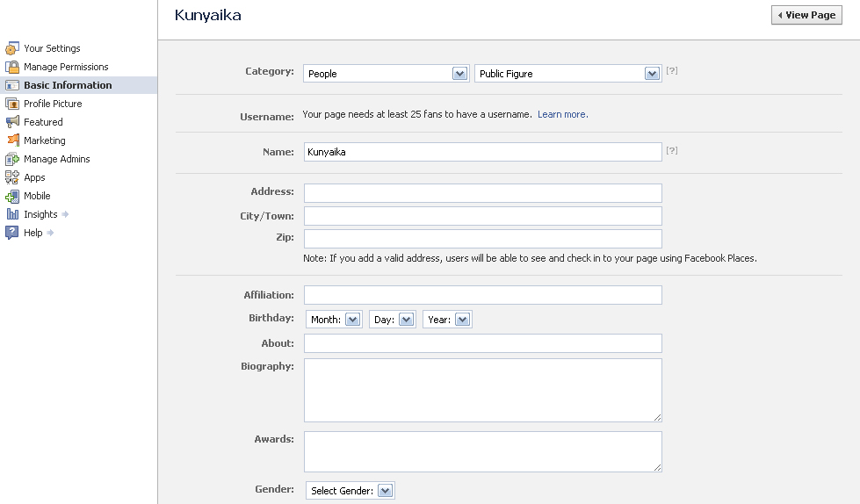
Task: Click the View Page button
Action: pos(806,15)
